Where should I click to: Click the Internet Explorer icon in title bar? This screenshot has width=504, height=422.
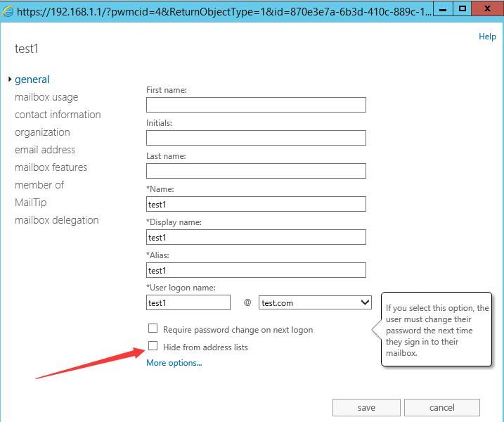pos(8,11)
